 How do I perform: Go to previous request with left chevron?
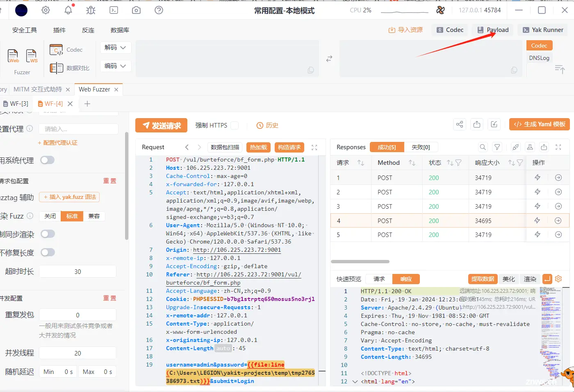(x=187, y=147)
